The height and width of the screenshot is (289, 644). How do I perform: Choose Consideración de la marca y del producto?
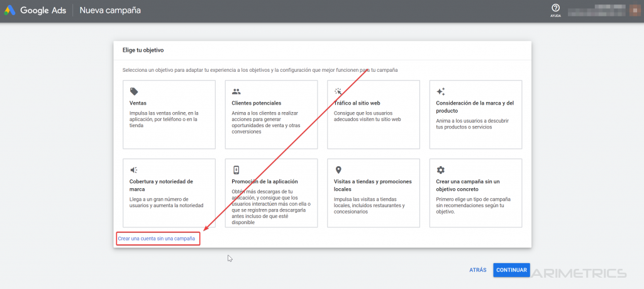pos(475,115)
